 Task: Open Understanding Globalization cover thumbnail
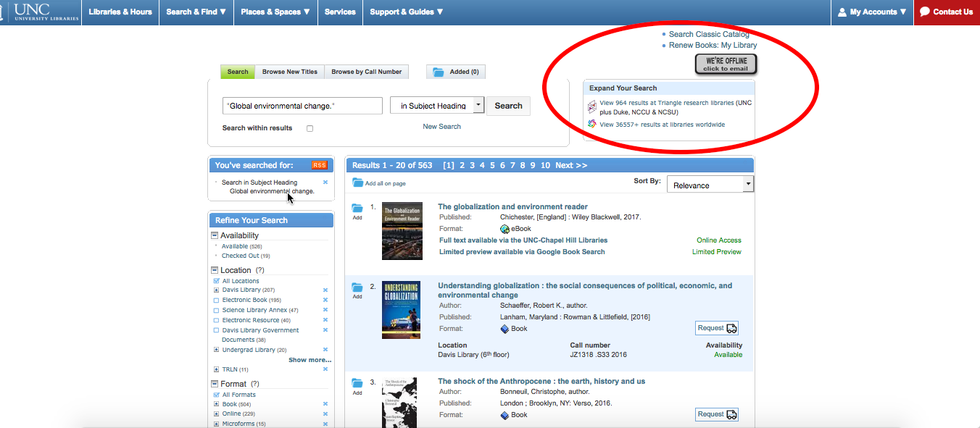[x=402, y=310]
